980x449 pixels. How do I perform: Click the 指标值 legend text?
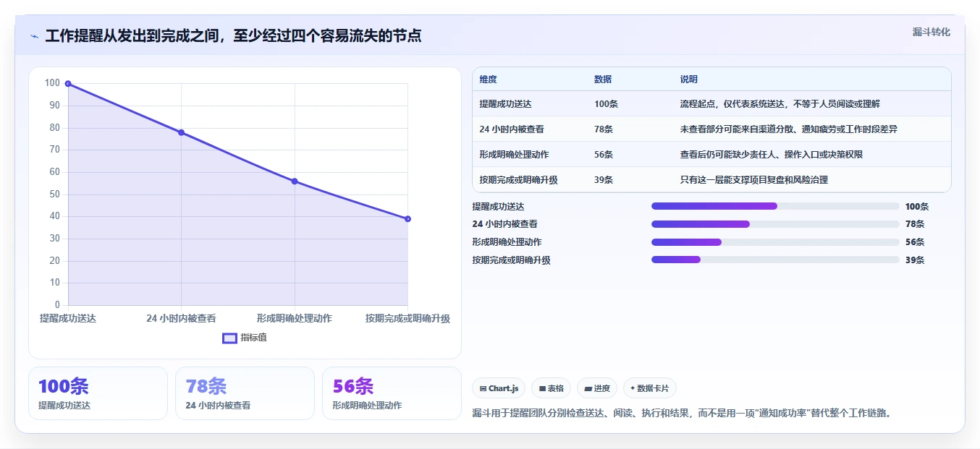253,338
